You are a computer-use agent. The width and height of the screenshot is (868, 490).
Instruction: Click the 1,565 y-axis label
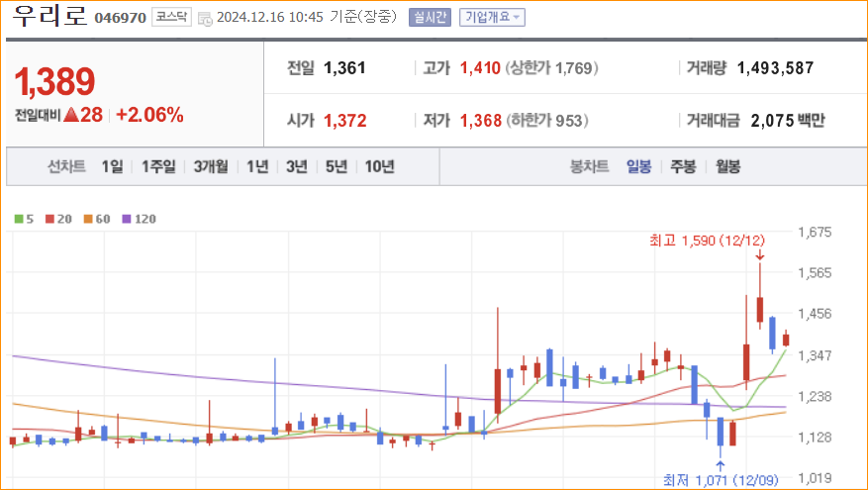pos(815,272)
